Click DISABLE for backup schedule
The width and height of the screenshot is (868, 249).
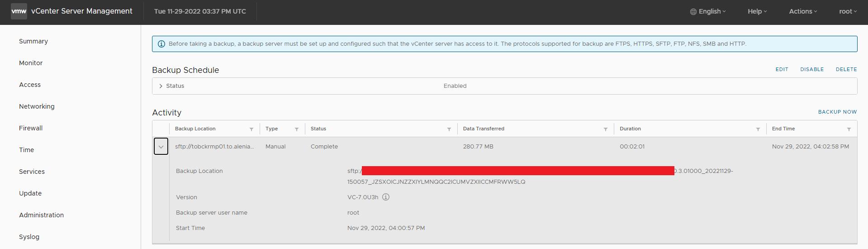click(x=812, y=69)
